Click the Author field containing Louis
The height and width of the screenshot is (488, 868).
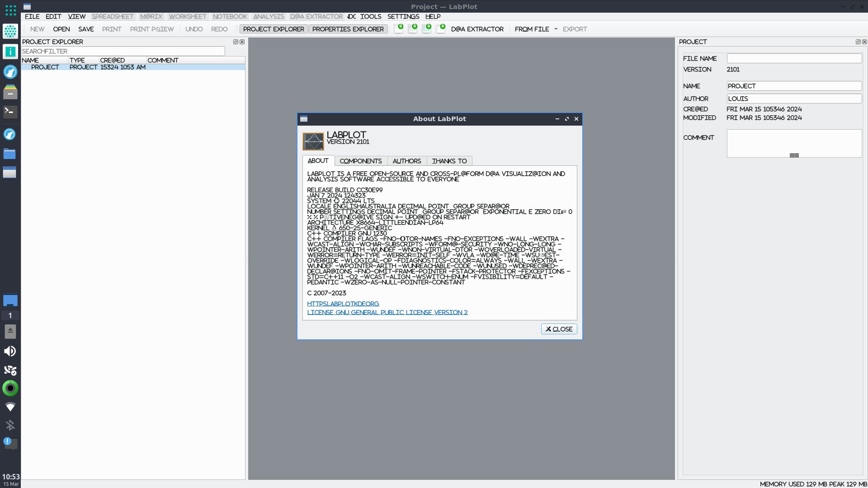(794, 99)
